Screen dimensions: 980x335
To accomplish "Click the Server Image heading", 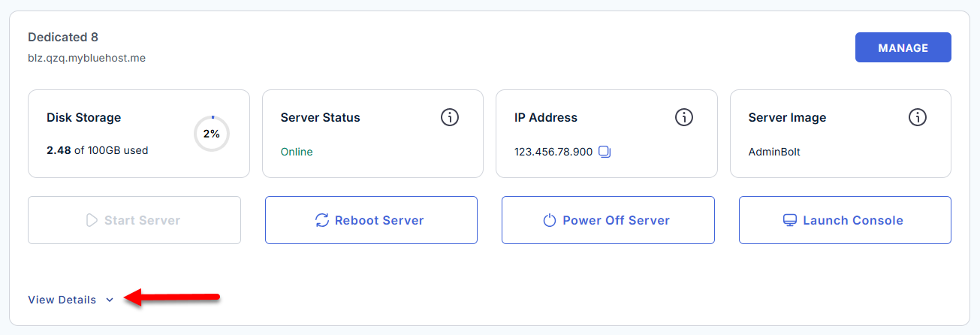I will coord(787,117).
